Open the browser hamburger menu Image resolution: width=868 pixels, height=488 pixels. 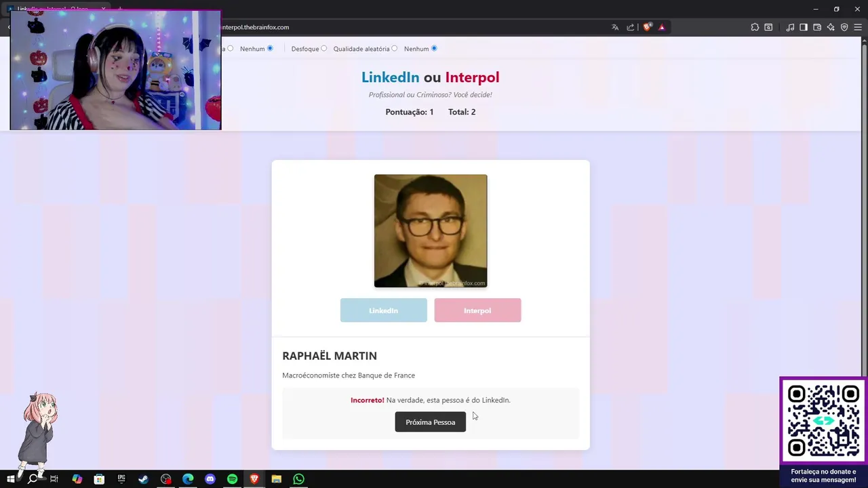[x=858, y=27]
